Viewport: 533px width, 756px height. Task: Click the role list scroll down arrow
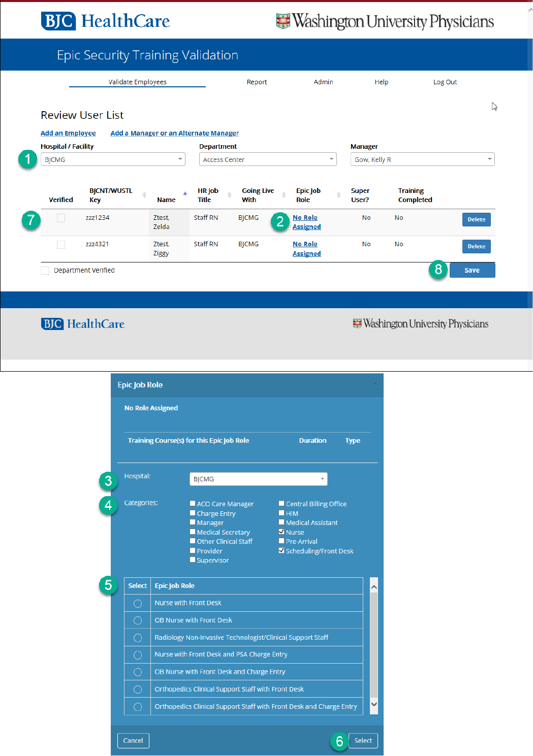pyautogui.click(x=374, y=704)
